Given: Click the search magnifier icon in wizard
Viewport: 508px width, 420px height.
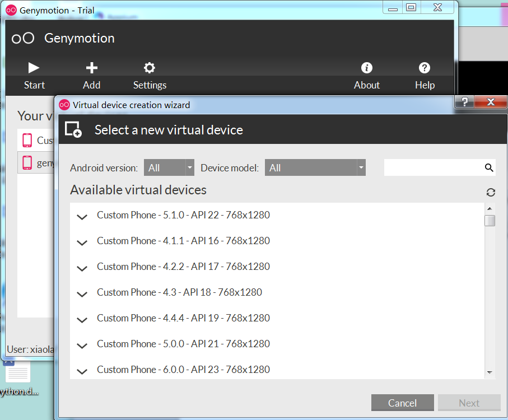Looking at the screenshot, I should tap(489, 167).
